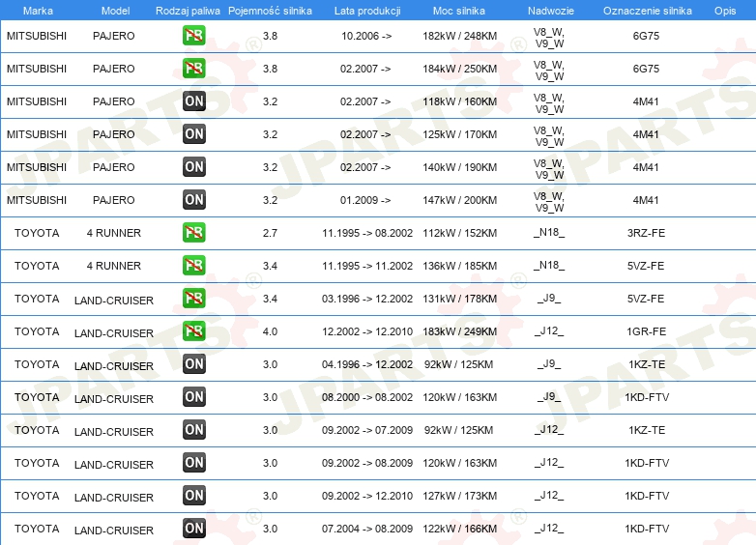
Task: Click 1KZ-TE in the 04.1996 row
Action: pos(647,364)
